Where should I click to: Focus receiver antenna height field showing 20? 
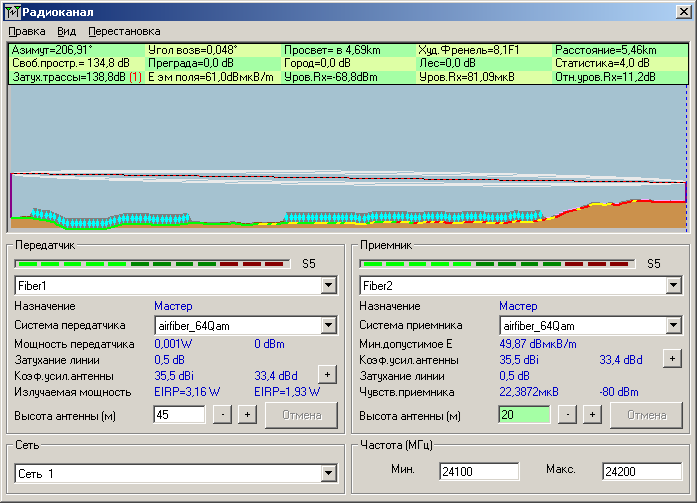[x=524, y=415]
